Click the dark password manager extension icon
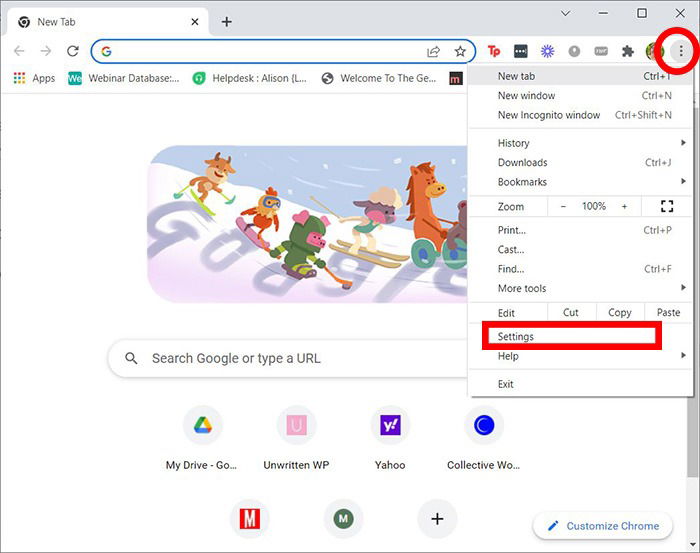Image resolution: width=700 pixels, height=553 pixels. [521, 51]
